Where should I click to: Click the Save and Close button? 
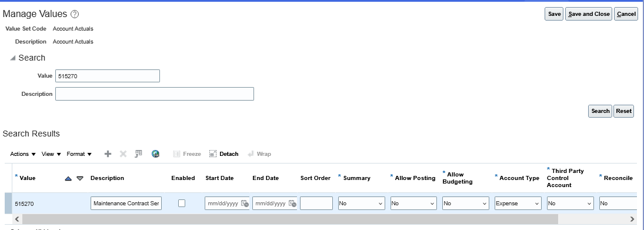point(589,14)
